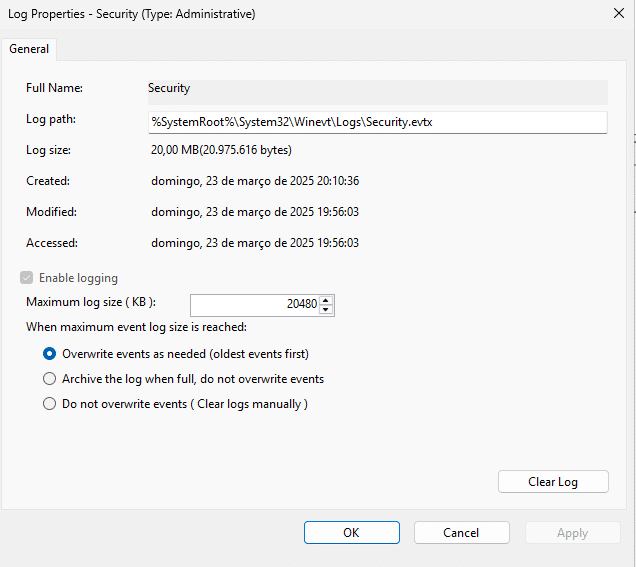This screenshot has width=636, height=567.
Task: Click the Apply button
Action: click(x=572, y=533)
